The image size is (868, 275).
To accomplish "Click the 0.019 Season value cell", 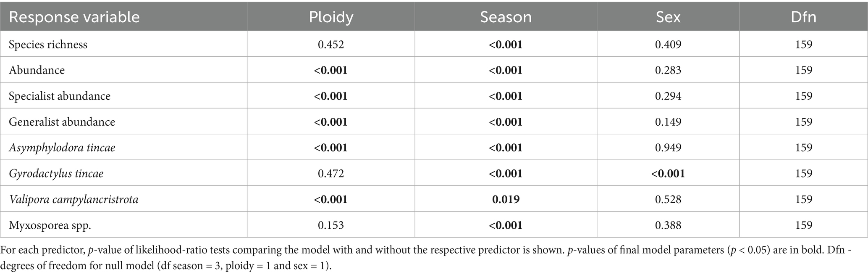I will [x=506, y=199].
